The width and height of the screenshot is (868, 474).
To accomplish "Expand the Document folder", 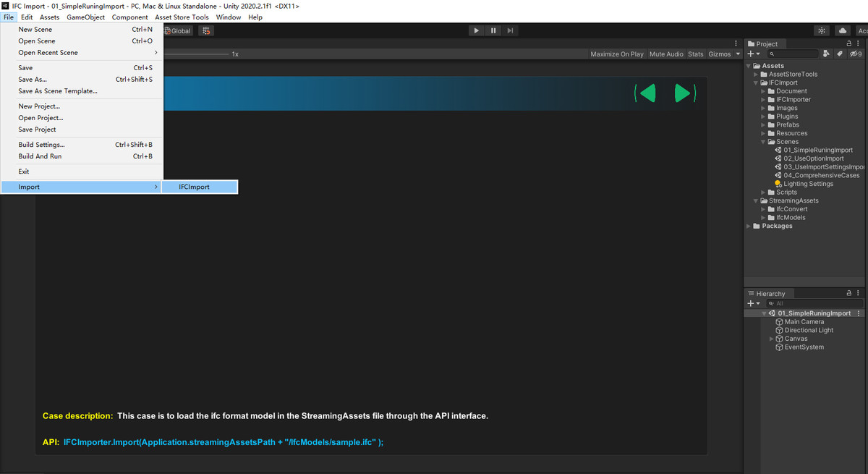I will pyautogui.click(x=764, y=91).
